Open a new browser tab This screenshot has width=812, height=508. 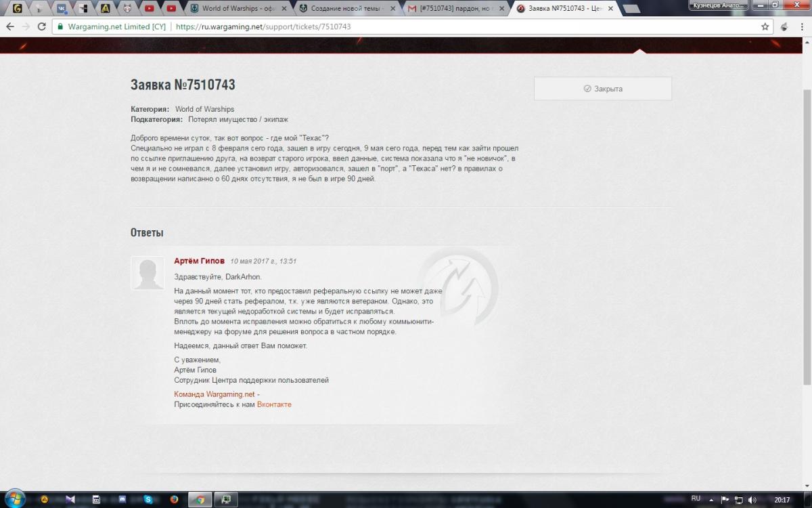pyautogui.click(x=631, y=9)
